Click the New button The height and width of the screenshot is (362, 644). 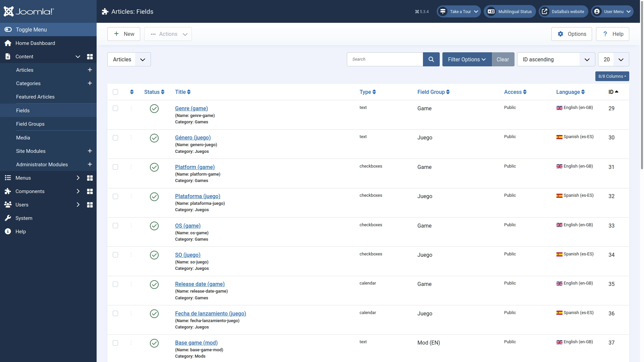[x=123, y=34]
